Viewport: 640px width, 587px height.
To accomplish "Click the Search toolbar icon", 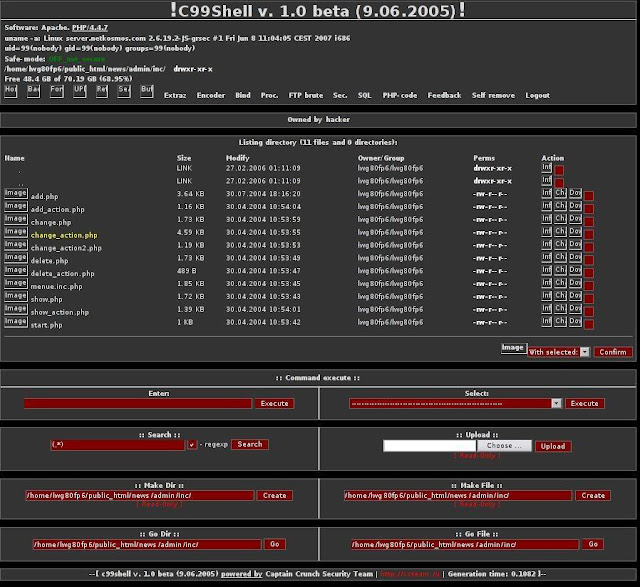I will [x=124, y=91].
